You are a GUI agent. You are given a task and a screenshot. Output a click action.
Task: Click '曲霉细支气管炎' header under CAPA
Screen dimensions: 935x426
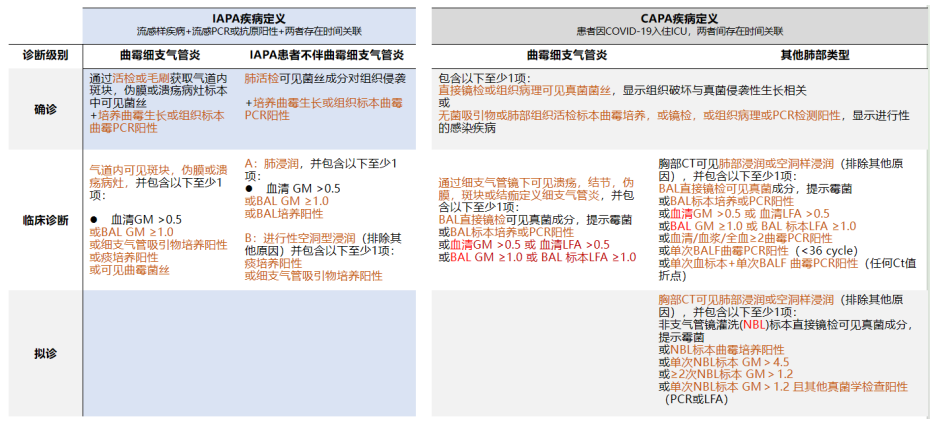click(566, 55)
